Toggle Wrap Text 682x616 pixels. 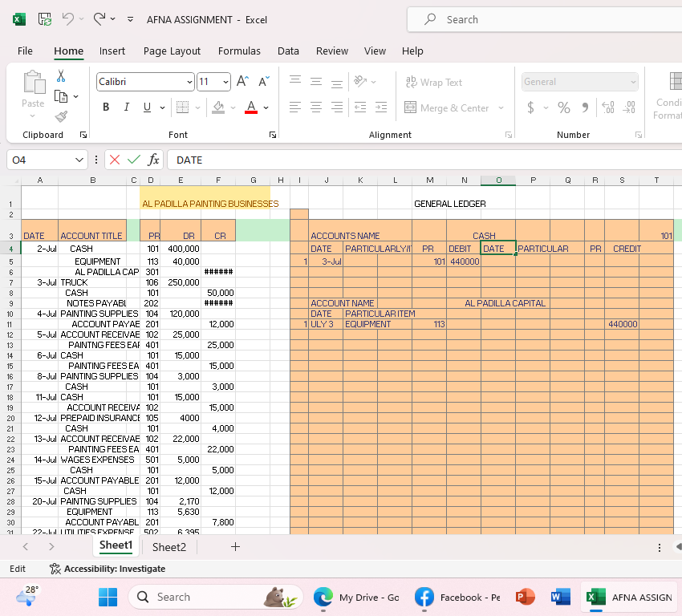(x=433, y=82)
